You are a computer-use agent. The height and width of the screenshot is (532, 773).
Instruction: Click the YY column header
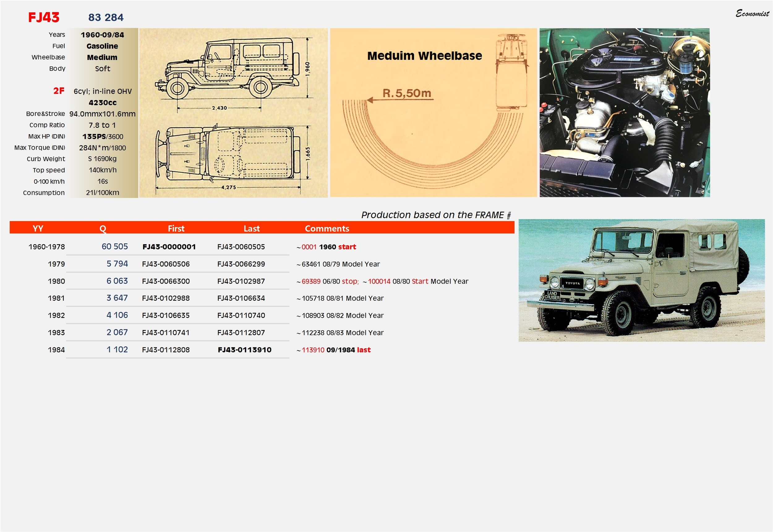(38, 229)
